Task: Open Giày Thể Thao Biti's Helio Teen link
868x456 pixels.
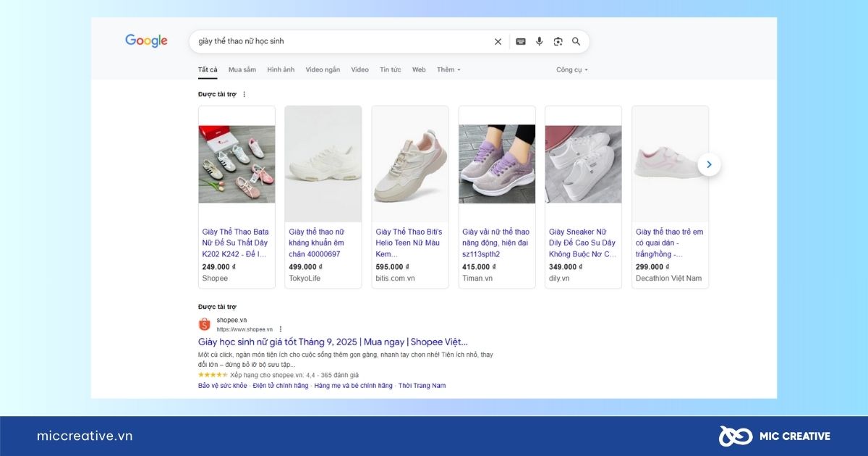Action: coord(407,242)
